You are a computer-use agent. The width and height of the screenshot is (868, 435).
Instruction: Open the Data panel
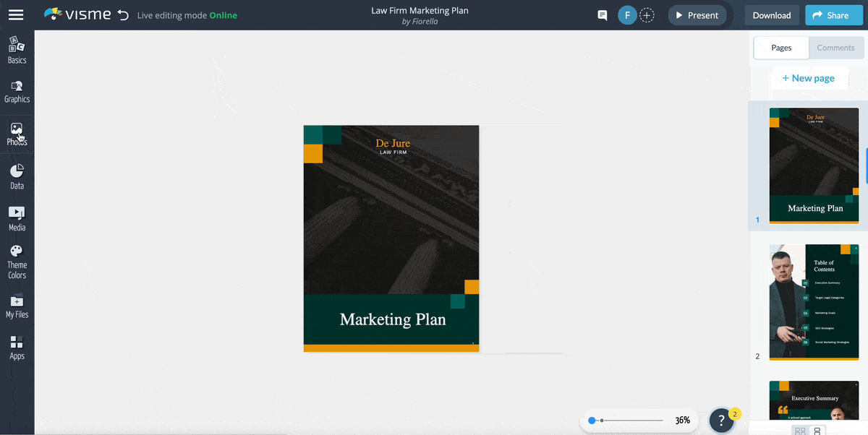(17, 177)
